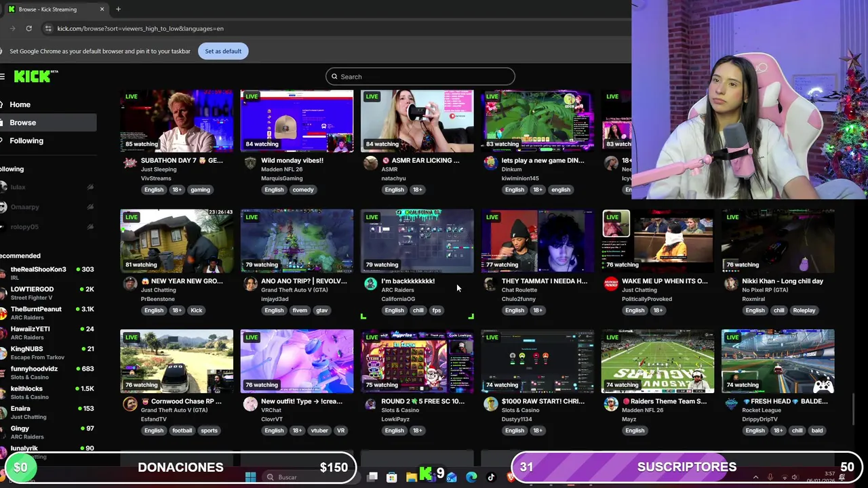
Task: Click fivem tag on ANO ANO TRIP stream
Action: tap(300, 310)
